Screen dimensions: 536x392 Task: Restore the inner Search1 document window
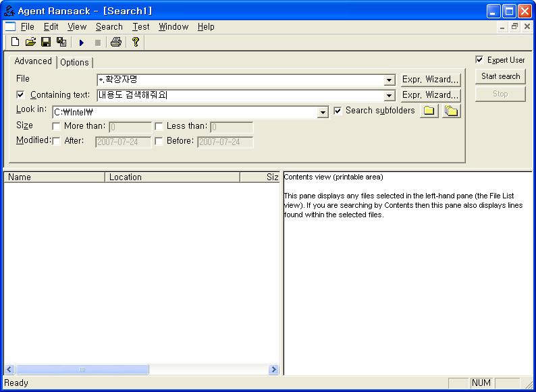(x=514, y=27)
